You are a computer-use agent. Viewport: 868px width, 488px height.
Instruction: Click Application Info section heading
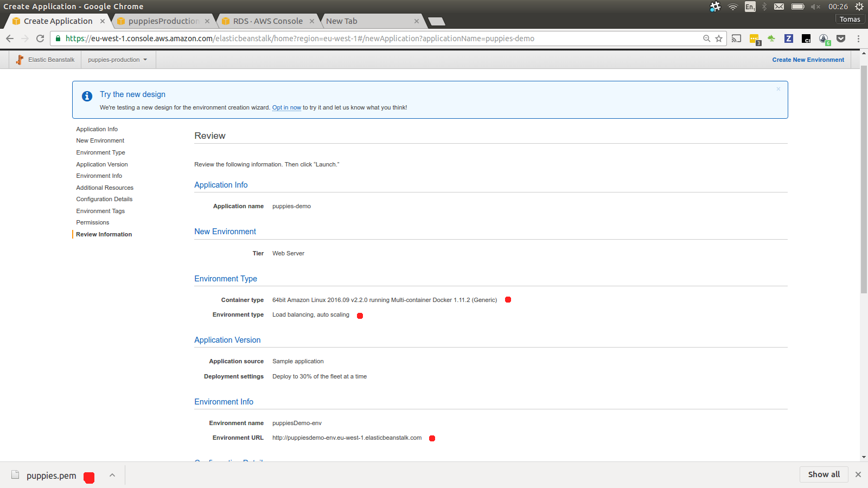(221, 185)
